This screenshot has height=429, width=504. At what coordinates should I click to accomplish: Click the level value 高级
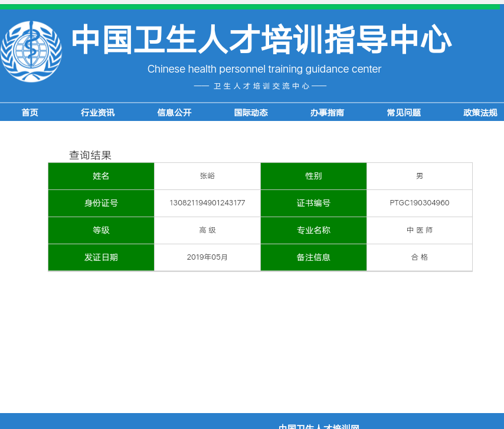(207, 230)
